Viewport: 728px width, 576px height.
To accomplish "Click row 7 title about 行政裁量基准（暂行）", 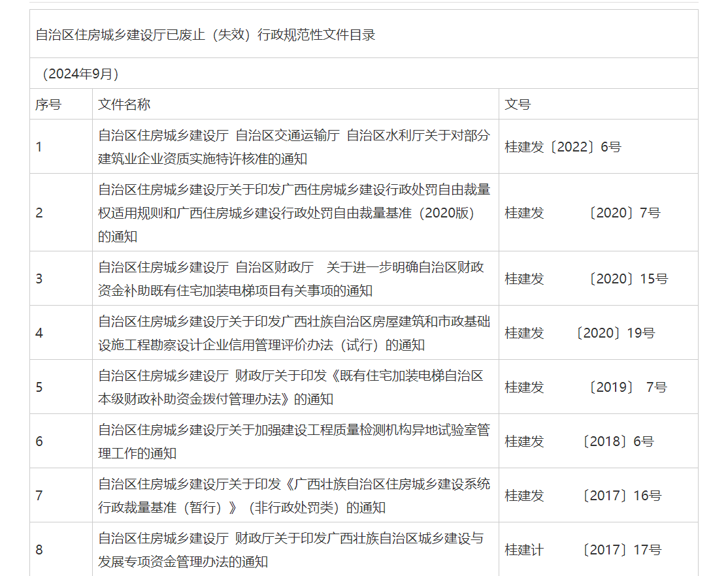I will coord(294,496).
